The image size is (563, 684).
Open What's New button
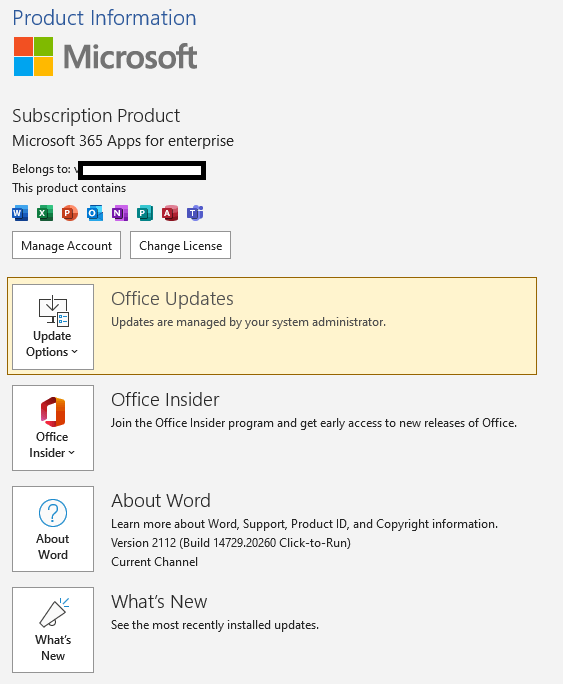click(53, 629)
